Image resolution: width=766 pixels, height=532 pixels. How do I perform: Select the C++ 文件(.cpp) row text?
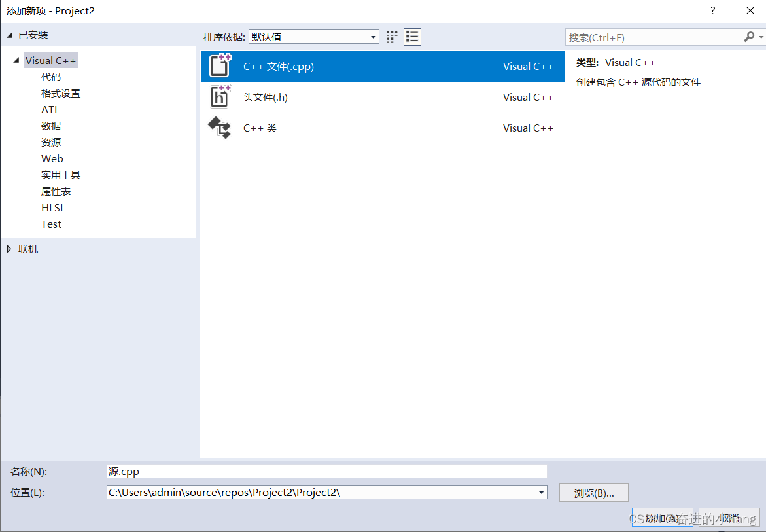[x=279, y=67]
